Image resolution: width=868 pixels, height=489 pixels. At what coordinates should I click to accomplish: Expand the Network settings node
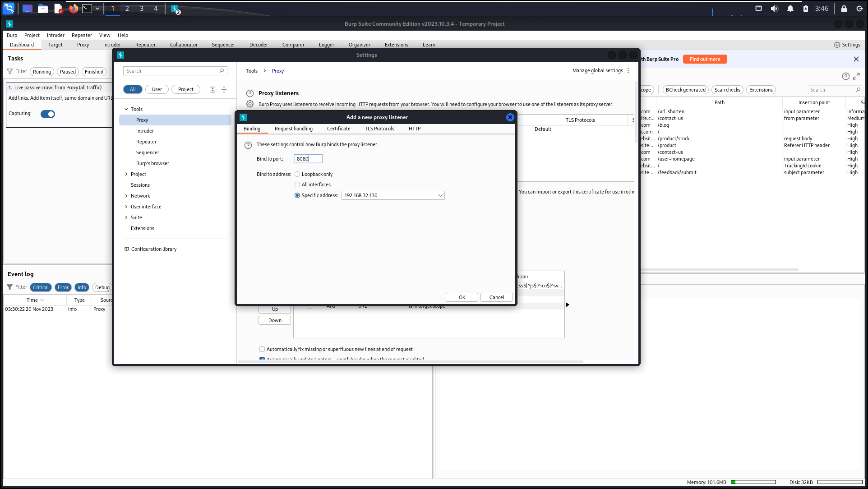click(126, 196)
